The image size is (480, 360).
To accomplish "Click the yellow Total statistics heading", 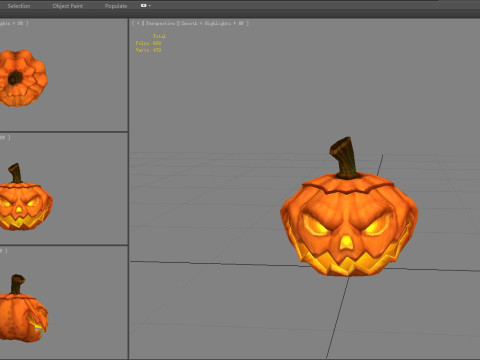I will pos(159,36).
